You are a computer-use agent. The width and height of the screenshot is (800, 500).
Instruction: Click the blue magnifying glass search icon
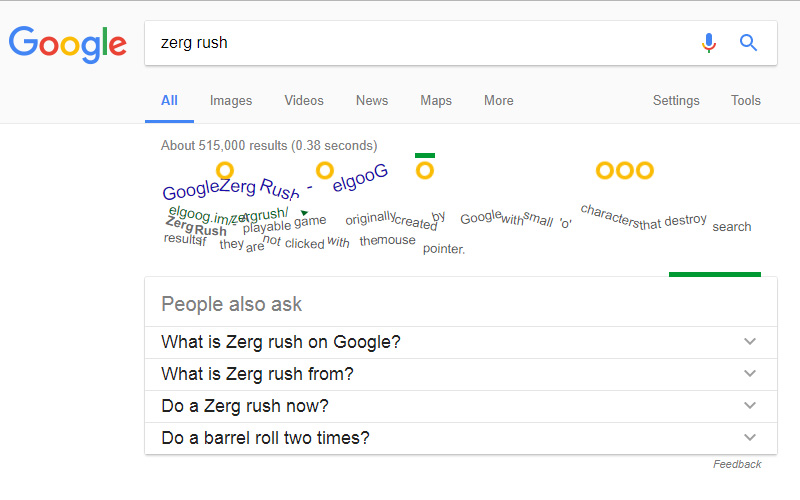tap(748, 43)
